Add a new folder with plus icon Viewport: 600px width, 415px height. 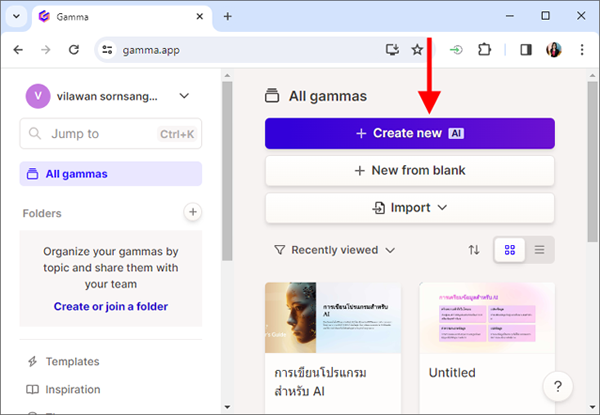pyautogui.click(x=193, y=212)
